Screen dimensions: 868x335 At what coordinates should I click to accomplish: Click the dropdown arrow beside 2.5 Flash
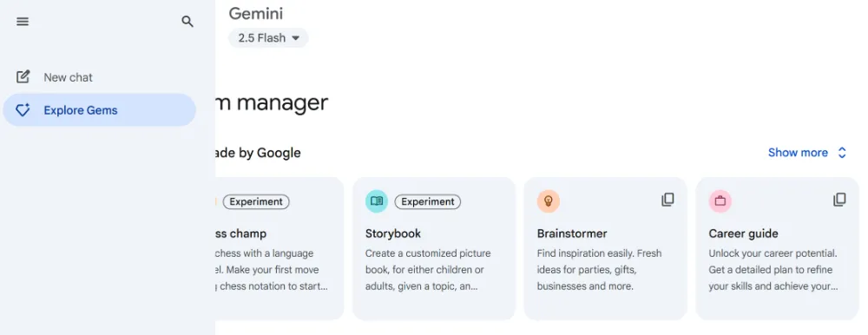click(x=296, y=38)
